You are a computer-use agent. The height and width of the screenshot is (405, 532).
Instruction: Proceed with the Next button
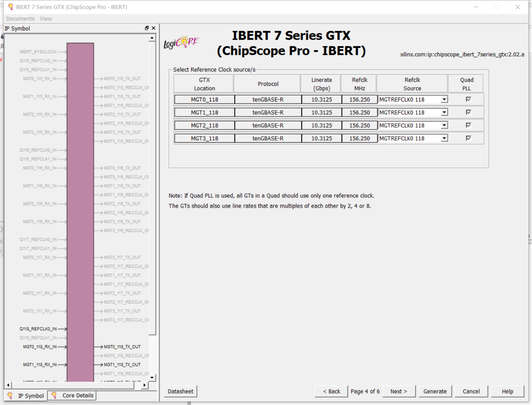coord(399,391)
